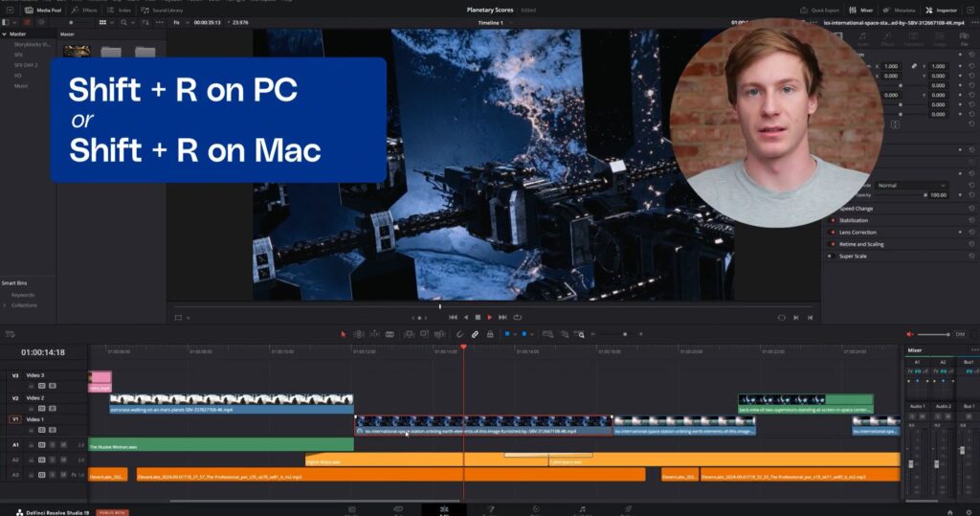
Task: Open Project Settings gear icon
Action: click(x=969, y=512)
